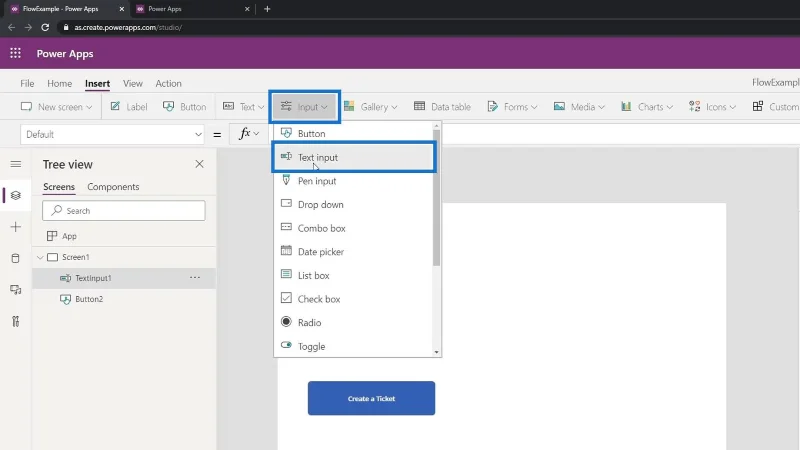Open the Custom components menu in ribbon
The width and height of the screenshot is (800, 450).
click(x=776, y=107)
